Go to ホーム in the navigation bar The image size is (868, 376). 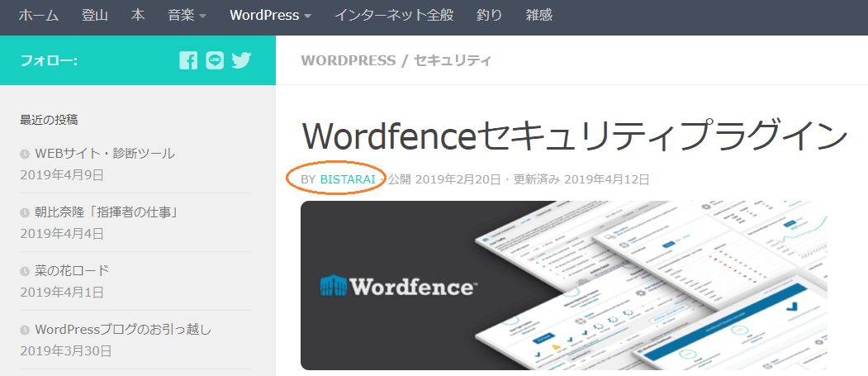(x=39, y=16)
